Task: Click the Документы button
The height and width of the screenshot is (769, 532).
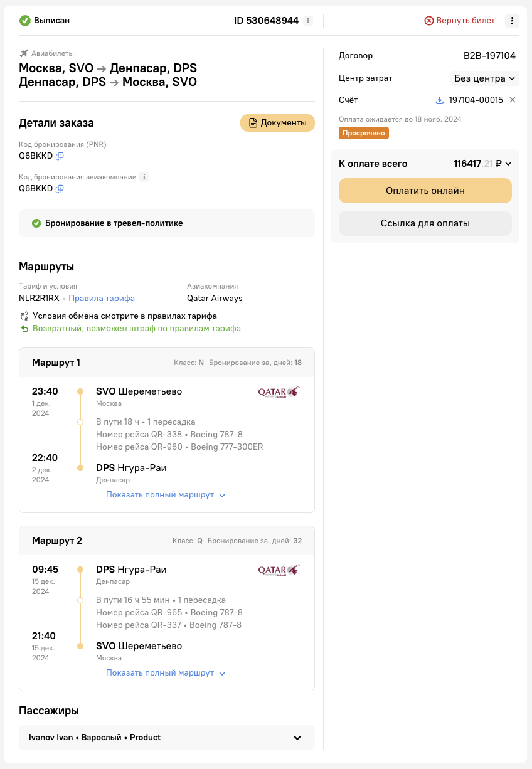Action: point(277,123)
